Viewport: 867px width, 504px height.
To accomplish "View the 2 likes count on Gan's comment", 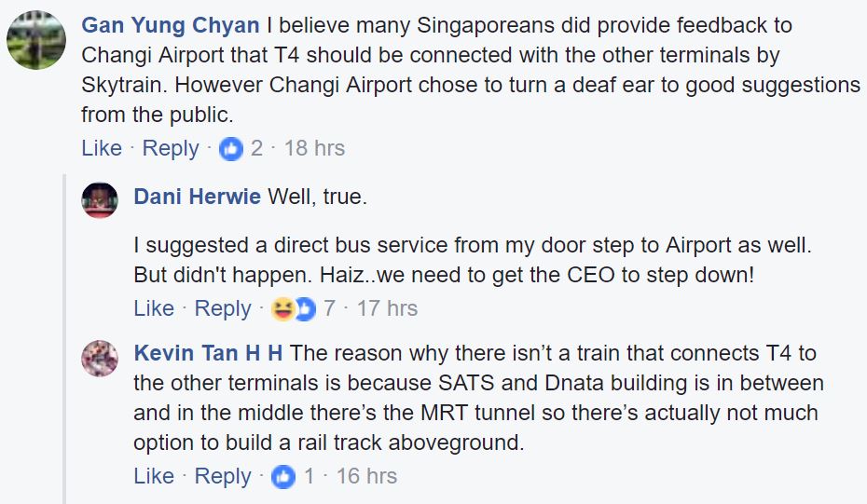I will click(256, 148).
